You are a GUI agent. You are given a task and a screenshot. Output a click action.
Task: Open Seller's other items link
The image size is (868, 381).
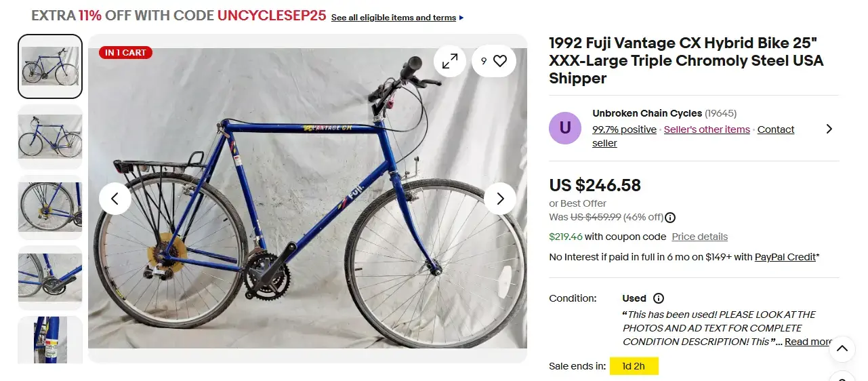click(707, 129)
